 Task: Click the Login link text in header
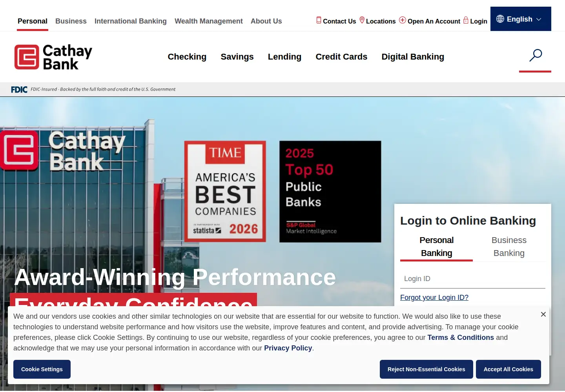[x=479, y=21]
